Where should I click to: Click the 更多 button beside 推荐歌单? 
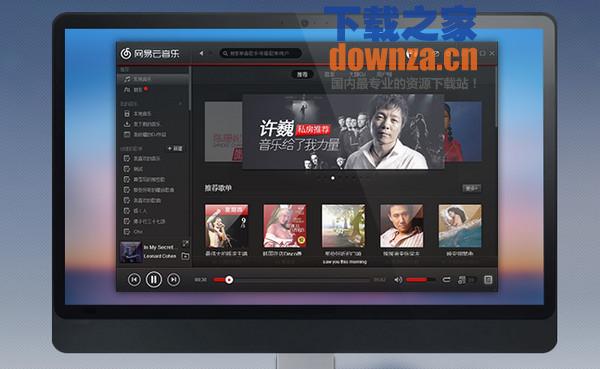click(x=471, y=188)
